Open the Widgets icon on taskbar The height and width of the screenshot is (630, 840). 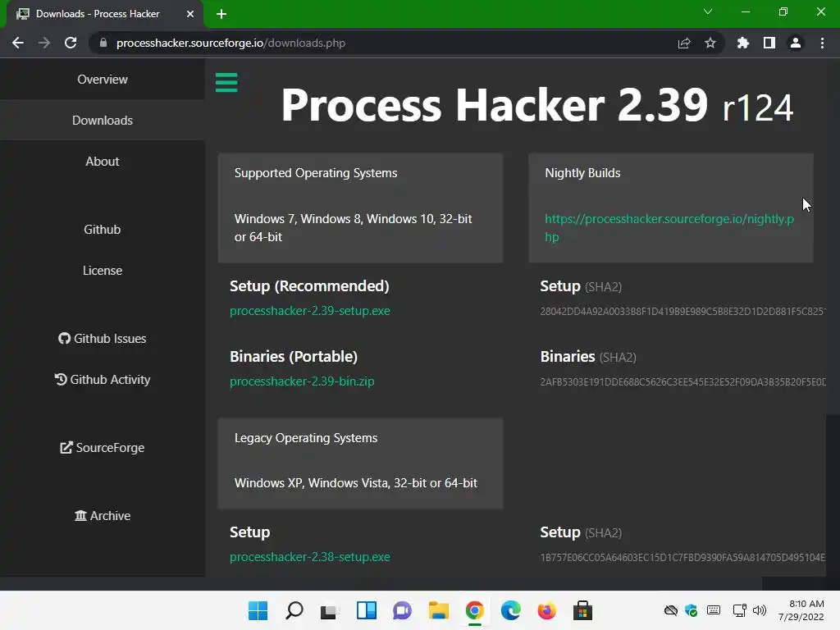(x=367, y=610)
